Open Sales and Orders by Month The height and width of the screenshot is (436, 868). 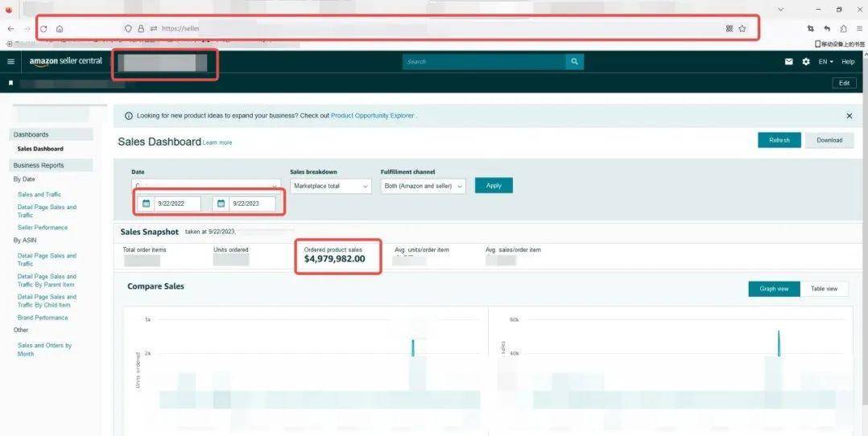[44, 349]
